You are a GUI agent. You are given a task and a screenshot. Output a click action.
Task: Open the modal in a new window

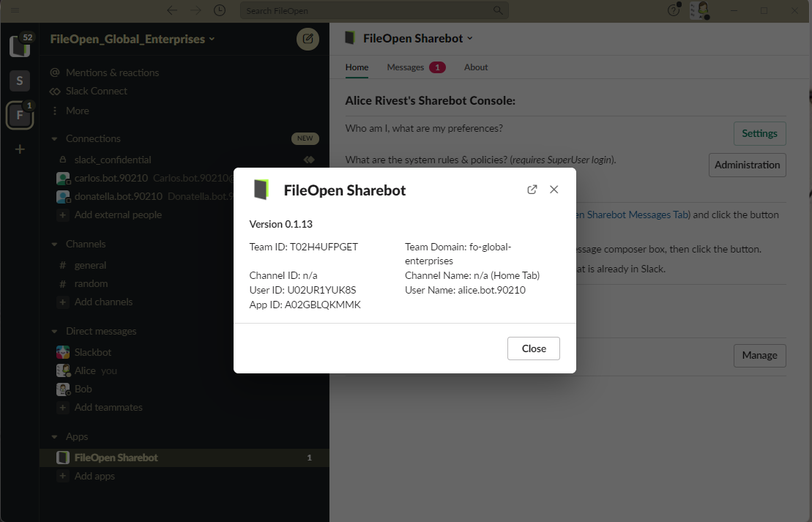click(x=532, y=190)
